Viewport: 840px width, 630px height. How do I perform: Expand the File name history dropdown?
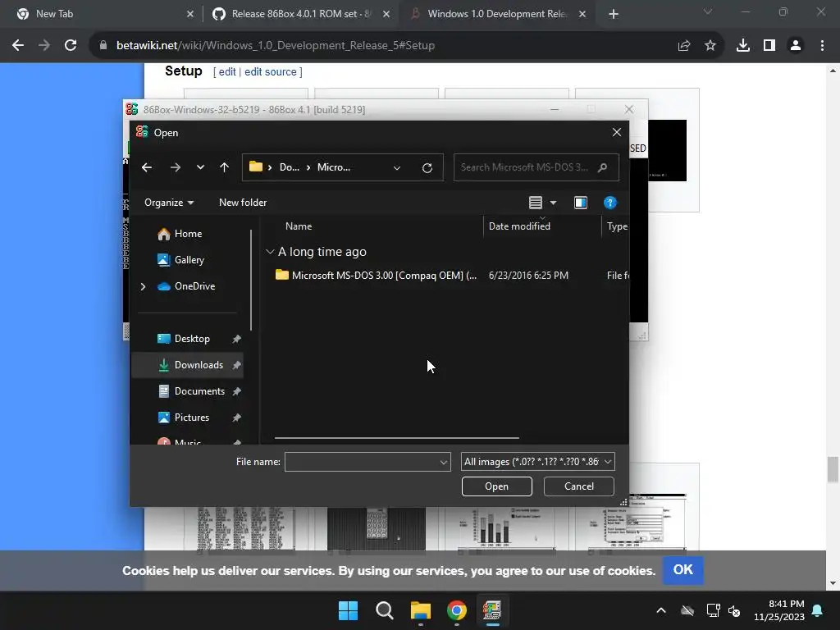pos(444,462)
